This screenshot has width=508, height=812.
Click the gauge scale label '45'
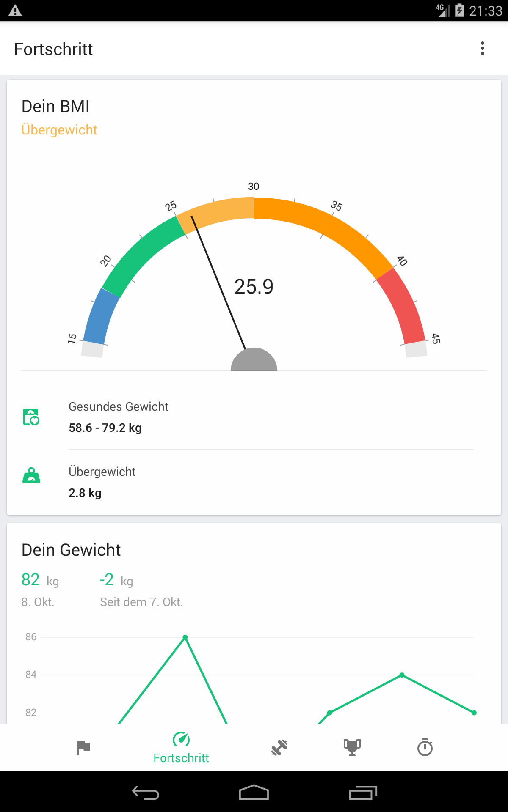pos(436,338)
